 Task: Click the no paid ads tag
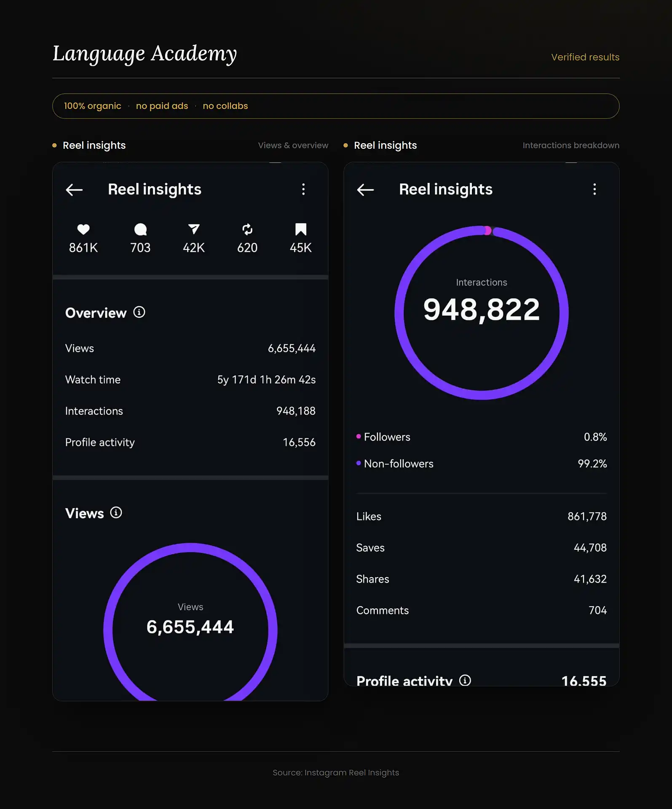tap(162, 106)
